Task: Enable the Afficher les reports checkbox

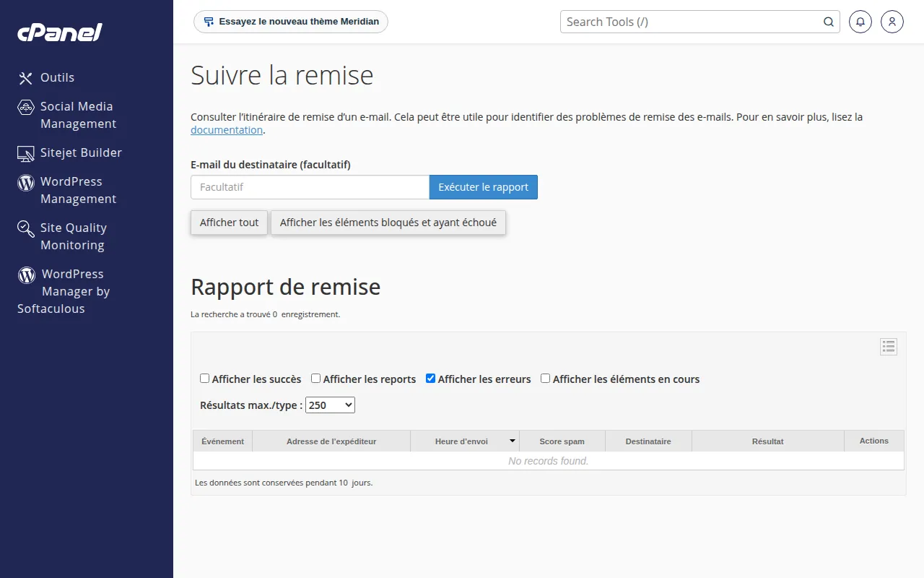Action: (316, 379)
